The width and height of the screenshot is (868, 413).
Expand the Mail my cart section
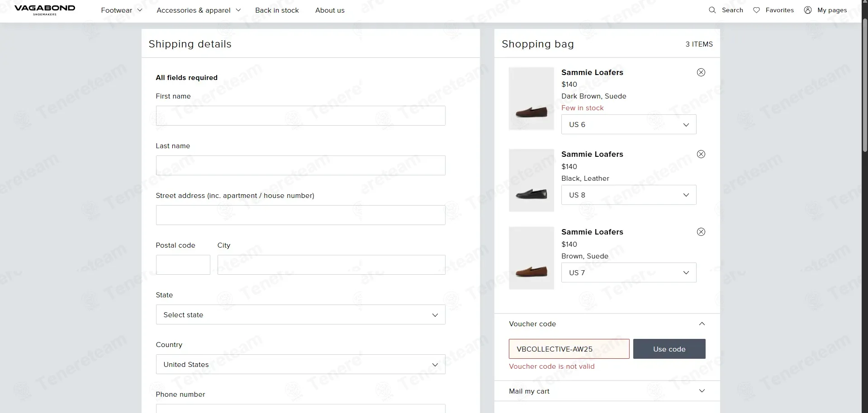click(x=607, y=391)
